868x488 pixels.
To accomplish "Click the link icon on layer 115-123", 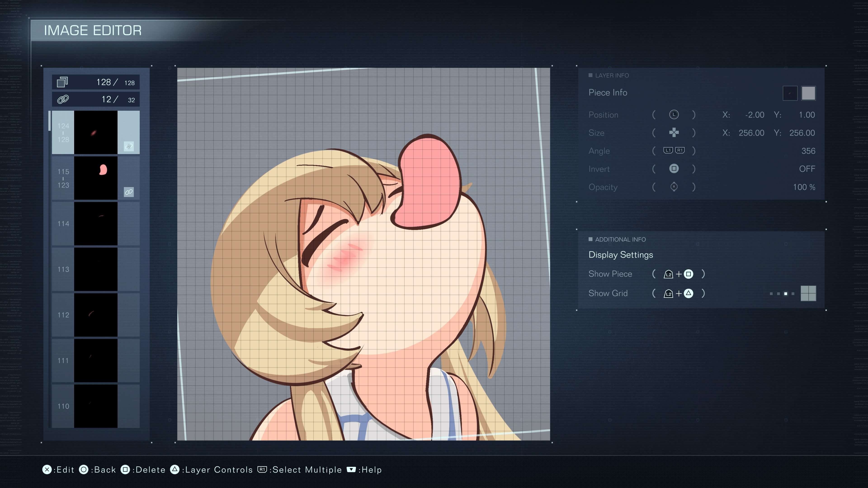I will click(x=129, y=192).
